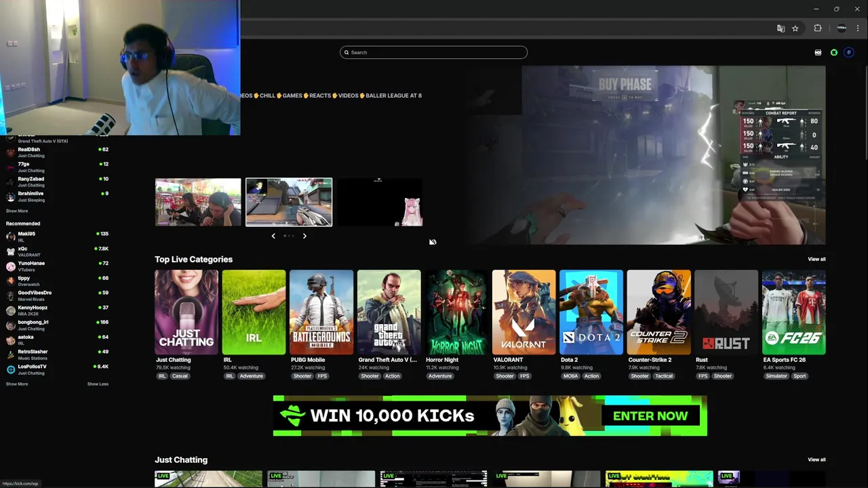This screenshot has height=488, width=868.
Task: Click the muted speaker icon on the player
Action: [433, 242]
